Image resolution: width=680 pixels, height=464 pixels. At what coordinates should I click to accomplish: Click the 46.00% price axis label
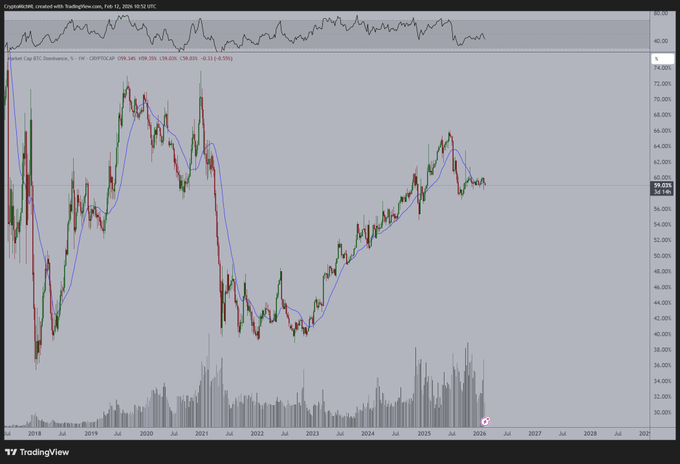pyautogui.click(x=662, y=287)
